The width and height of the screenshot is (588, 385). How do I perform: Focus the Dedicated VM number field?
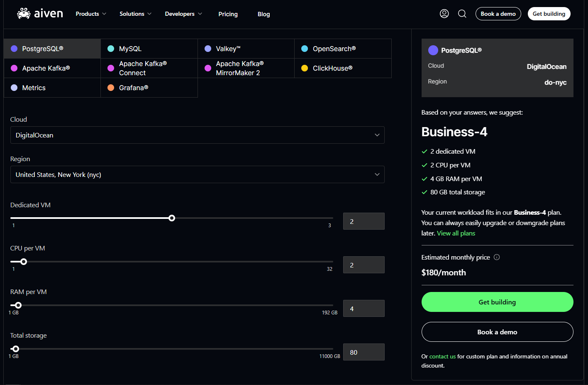click(x=364, y=221)
